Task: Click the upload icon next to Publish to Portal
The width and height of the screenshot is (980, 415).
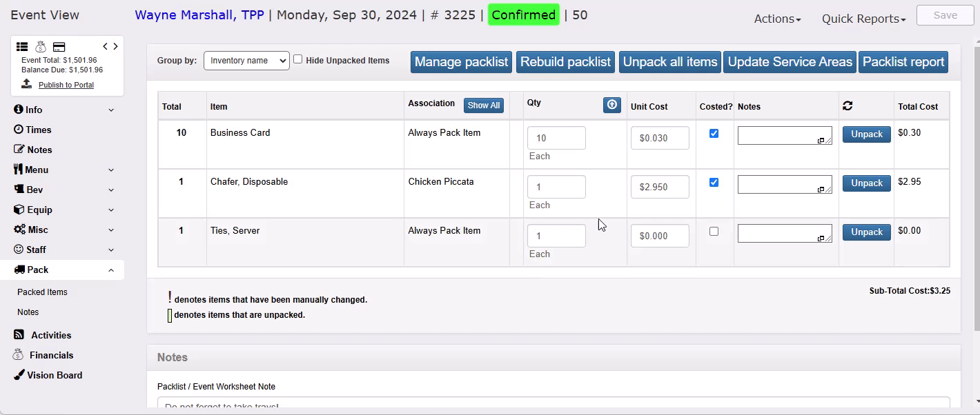Action: (x=27, y=83)
